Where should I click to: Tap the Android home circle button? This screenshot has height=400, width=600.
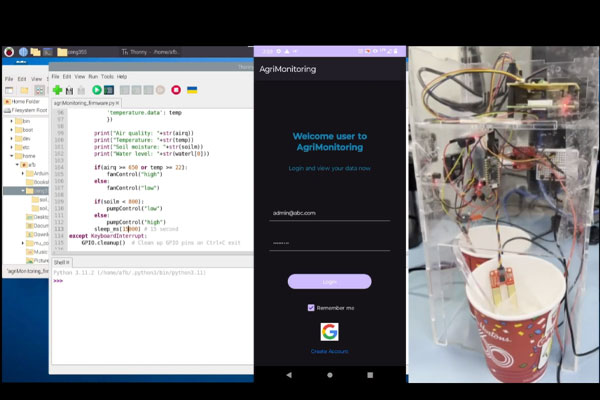[x=330, y=375]
